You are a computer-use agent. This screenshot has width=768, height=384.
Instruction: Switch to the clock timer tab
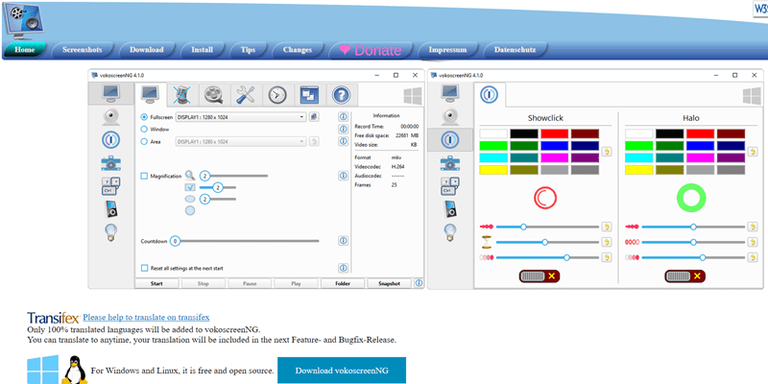click(278, 95)
